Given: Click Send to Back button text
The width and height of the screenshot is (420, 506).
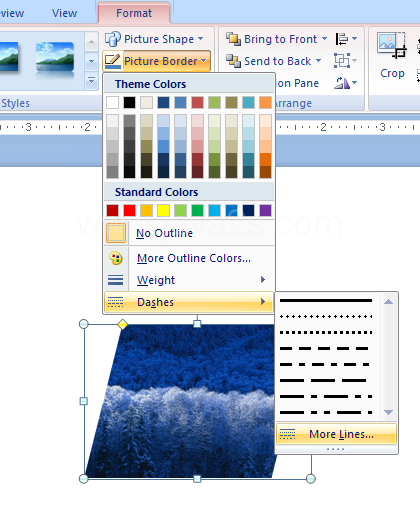Looking at the screenshot, I should (278, 61).
